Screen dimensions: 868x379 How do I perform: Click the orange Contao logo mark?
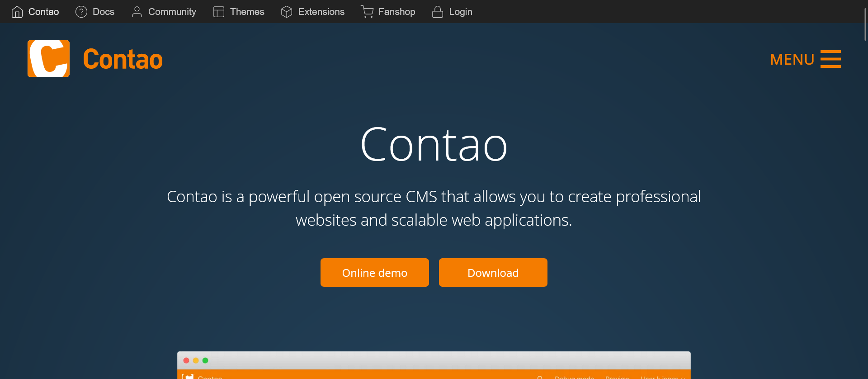[48, 59]
